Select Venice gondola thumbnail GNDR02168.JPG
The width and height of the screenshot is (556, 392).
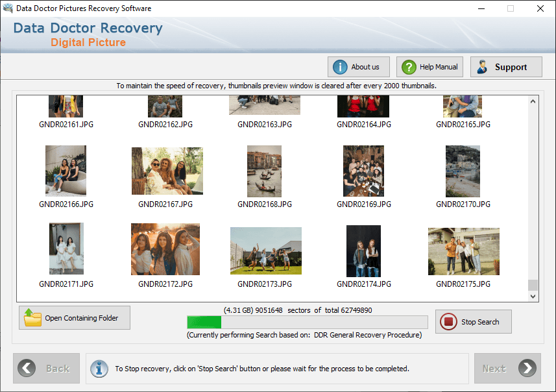point(264,171)
